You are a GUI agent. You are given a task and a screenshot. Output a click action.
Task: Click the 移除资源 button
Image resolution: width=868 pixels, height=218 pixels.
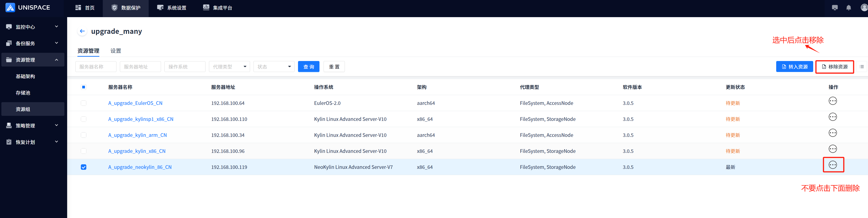(x=834, y=67)
